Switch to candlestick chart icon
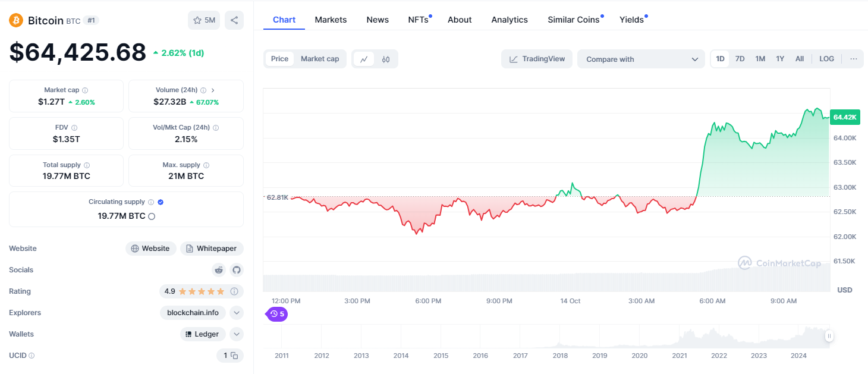The width and height of the screenshot is (868, 374). click(x=386, y=59)
